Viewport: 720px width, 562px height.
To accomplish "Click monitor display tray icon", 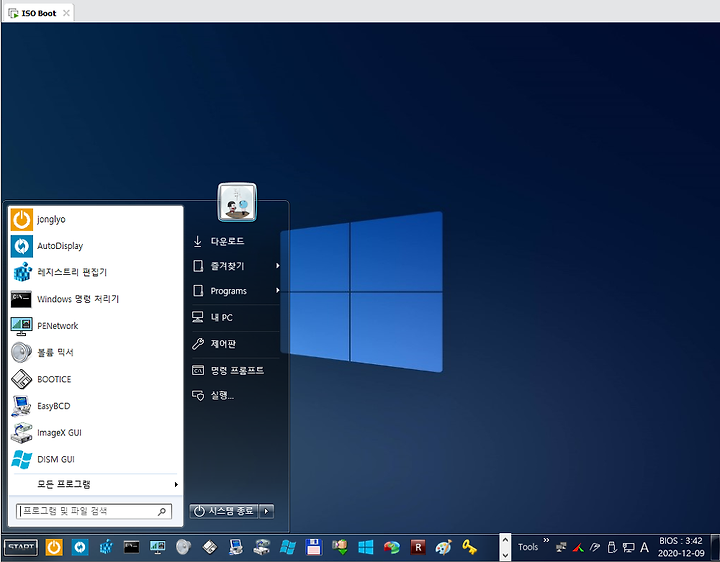I will tap(628, 547).
